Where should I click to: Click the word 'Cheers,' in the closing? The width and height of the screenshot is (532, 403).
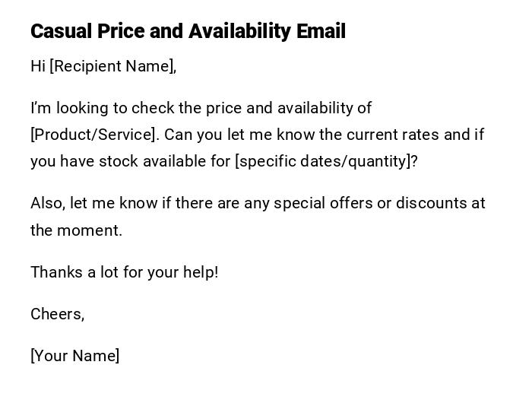coord(57,314)
